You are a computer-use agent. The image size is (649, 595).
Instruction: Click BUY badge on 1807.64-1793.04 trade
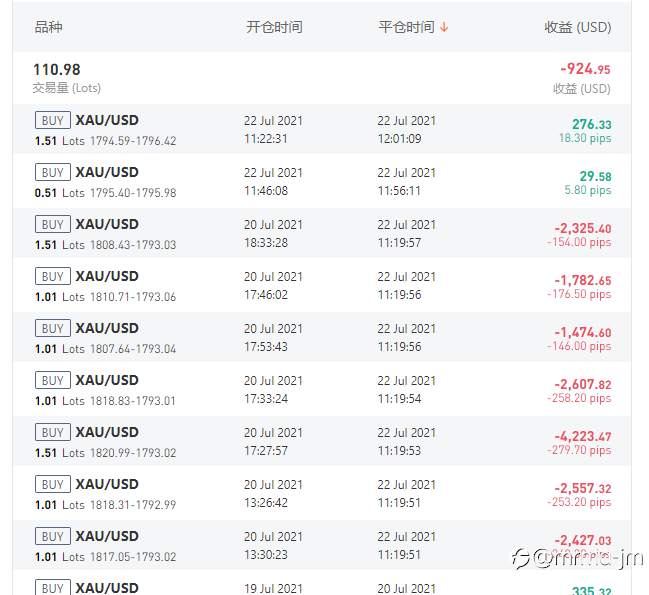click(x=53, y=328)
